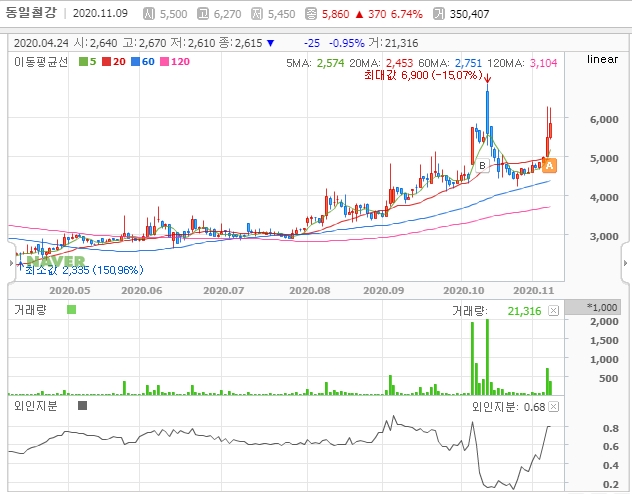Screen dimensions: 632x494
Task: Click the 120MA value 3,104
Action: tap(543, 63)
